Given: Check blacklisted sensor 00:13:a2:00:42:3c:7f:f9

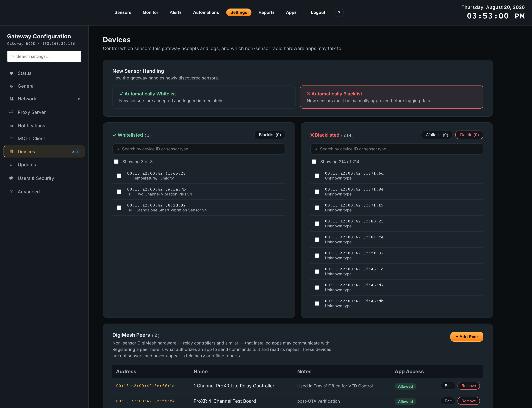Looking at the screenshot, I should click(317, 208).
